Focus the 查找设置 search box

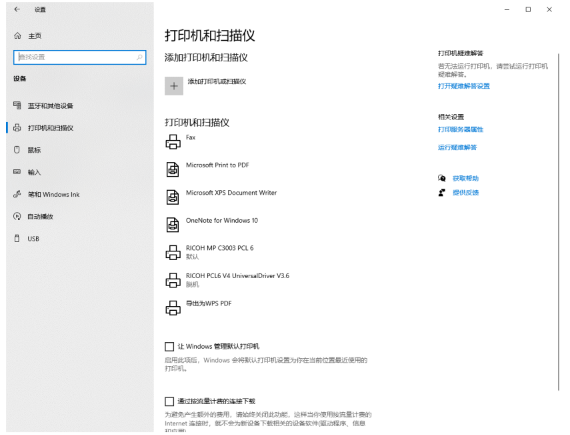(80, 57)
